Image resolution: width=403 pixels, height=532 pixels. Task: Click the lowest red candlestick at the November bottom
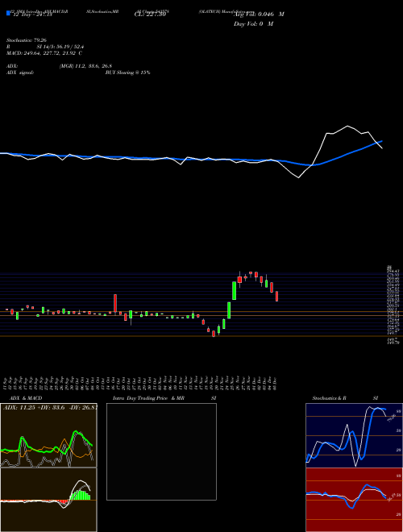(x=214, y=334)
